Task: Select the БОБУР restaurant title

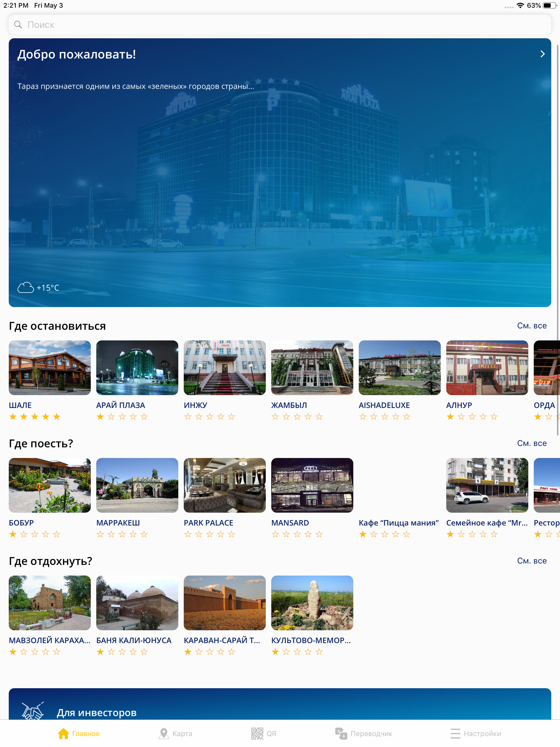Action: pos(21,523)
